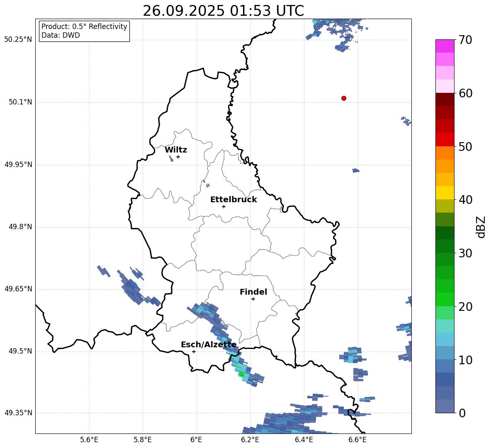Click the 49.95°N latitude label
491x448 pixels.
click(x=18, y=164)
